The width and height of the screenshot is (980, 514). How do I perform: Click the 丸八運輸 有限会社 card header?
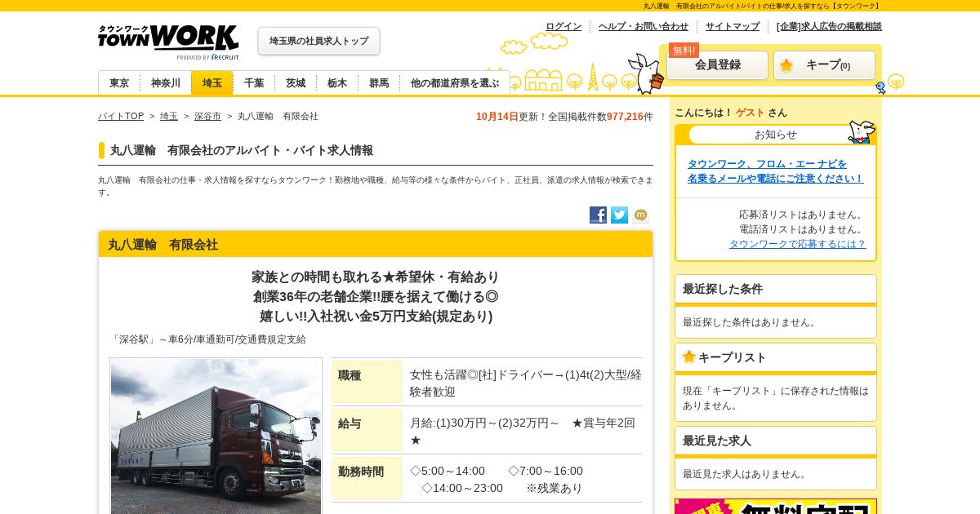(376, 245)
